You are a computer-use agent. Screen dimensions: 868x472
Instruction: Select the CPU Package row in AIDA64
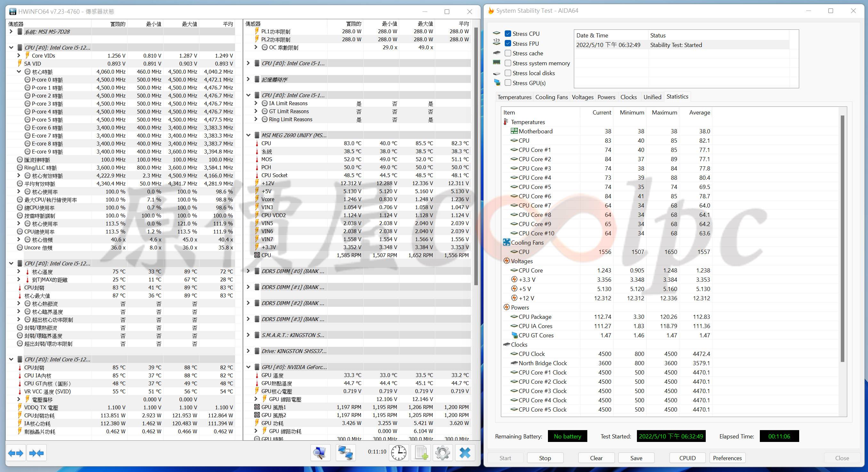[x=607, y=317]
